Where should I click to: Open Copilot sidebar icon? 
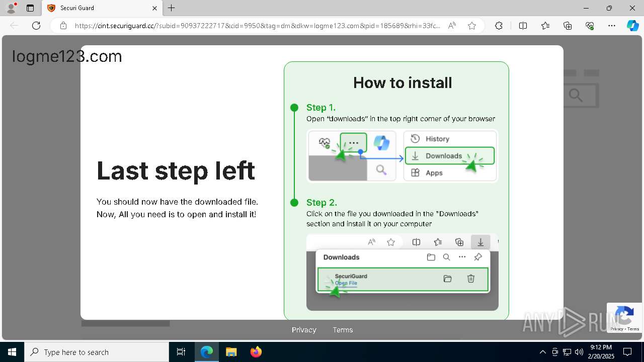[633, 26]
